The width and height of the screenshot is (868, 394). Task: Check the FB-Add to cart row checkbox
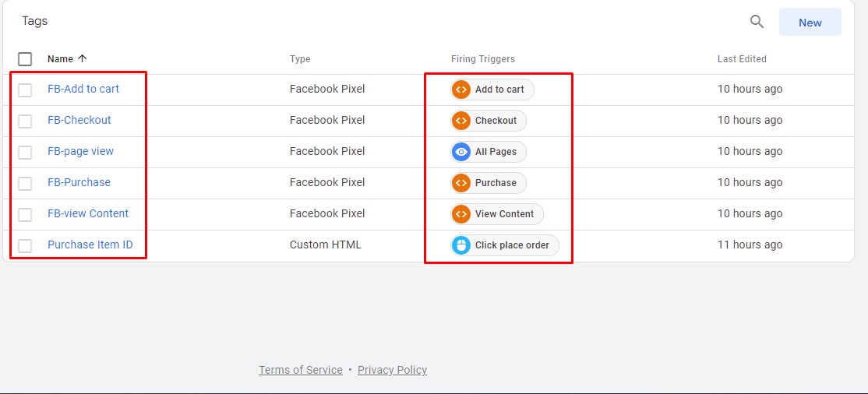click(25, 90)
